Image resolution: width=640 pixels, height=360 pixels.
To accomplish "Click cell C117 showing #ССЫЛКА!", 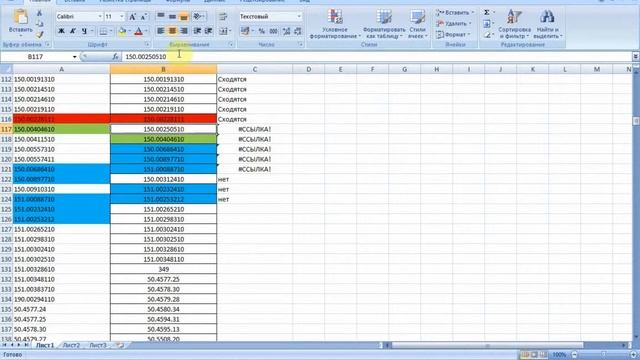I will click(x=254, y=129).
